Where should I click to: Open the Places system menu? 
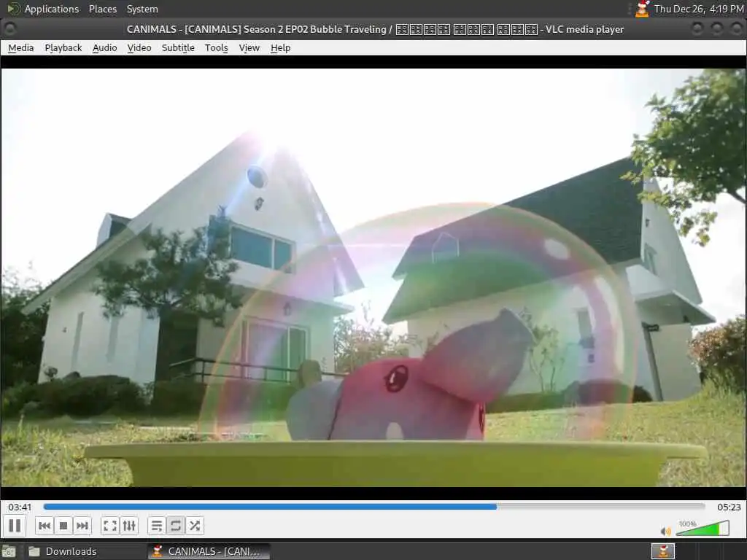pyautogui.click(x=103, y=9)
